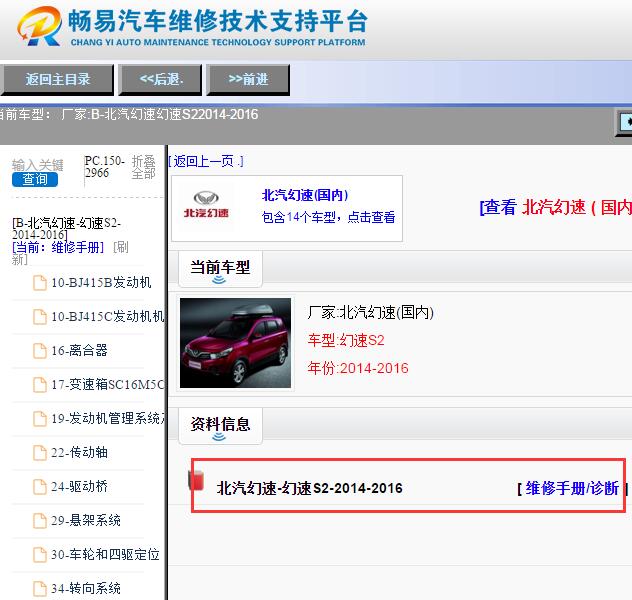The height and width of the screenshot is (600, 632).
Task: Open tree item 19-发动机管理系统
Action: [x=108, y=419]
